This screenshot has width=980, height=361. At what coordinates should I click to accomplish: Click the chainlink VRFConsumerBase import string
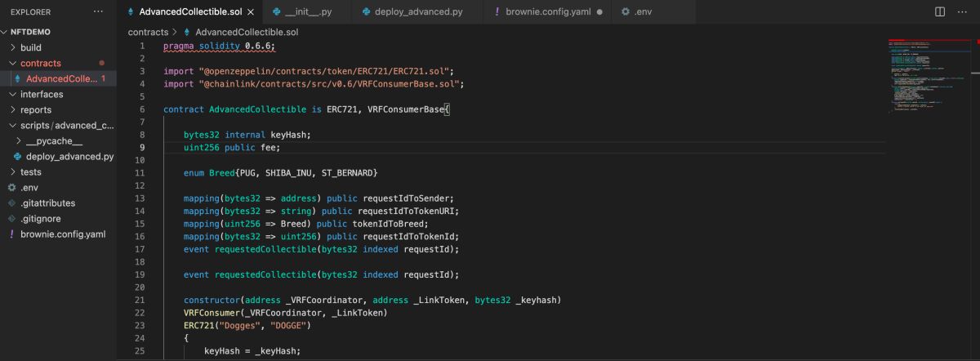tap(330, 83)
